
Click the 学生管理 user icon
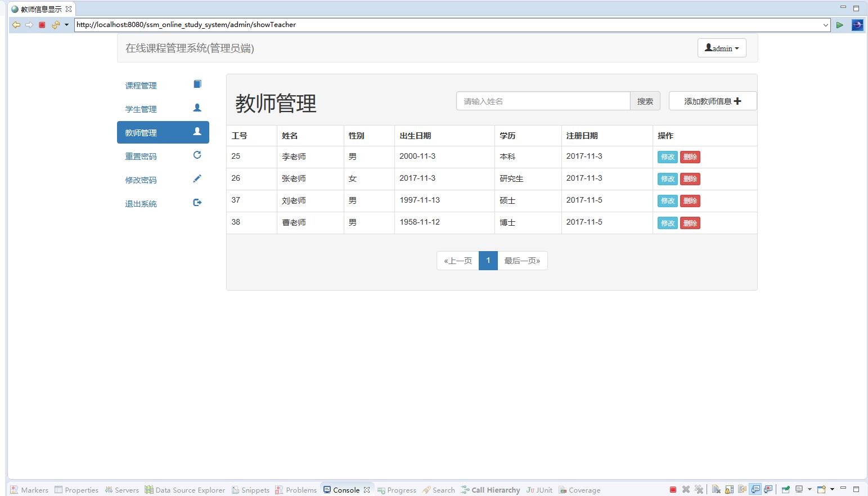point(197,108)
